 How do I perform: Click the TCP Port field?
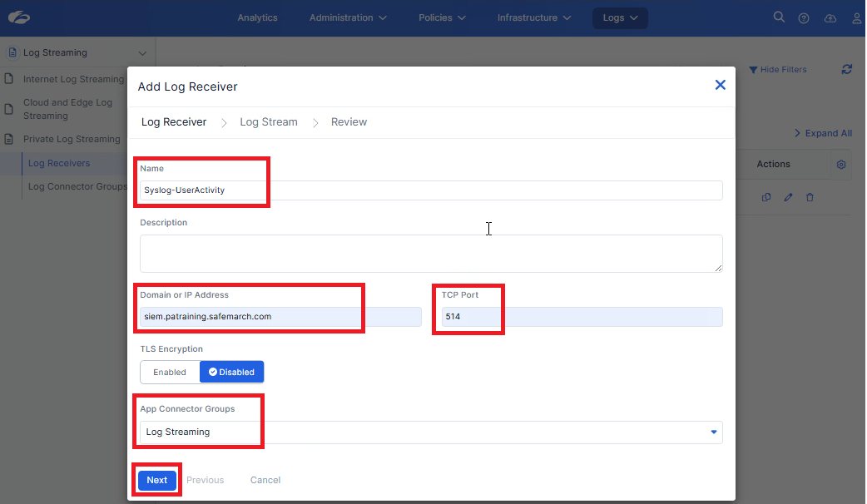pos(582,317)
